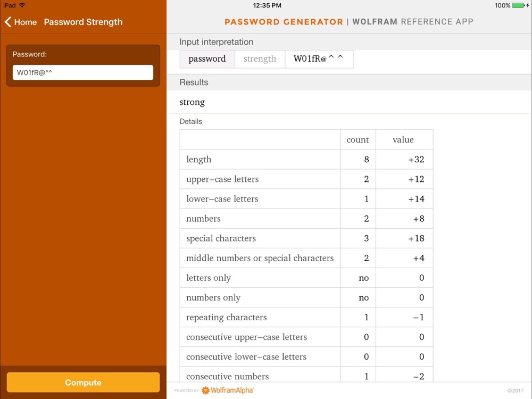
Task: Select the 'consecutive numbers' row
Action: pyautogui.click(x=306, y=376)
